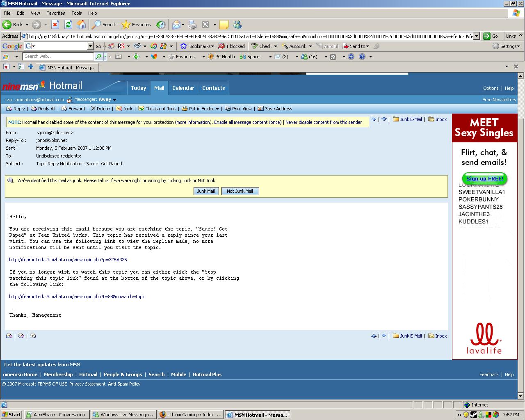Click the Delete message icon
The height and width of the screenshot is (420, 525).
pyautogui.click(x=100, y=109)
